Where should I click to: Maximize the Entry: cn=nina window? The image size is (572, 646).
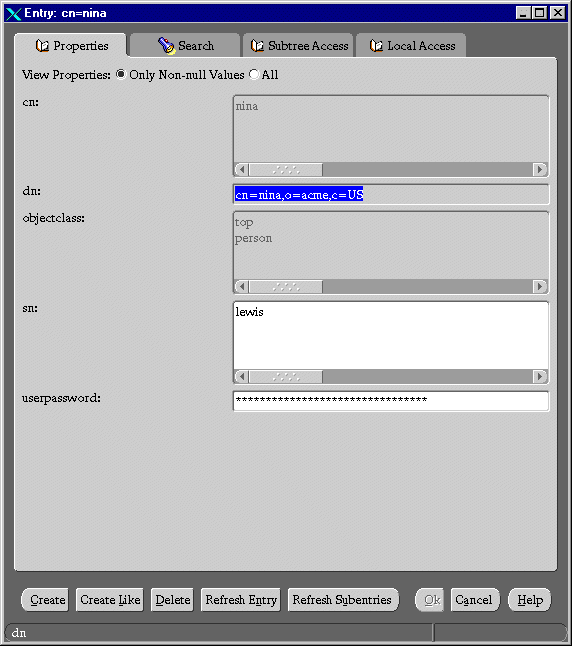click(x=539, y=13)
